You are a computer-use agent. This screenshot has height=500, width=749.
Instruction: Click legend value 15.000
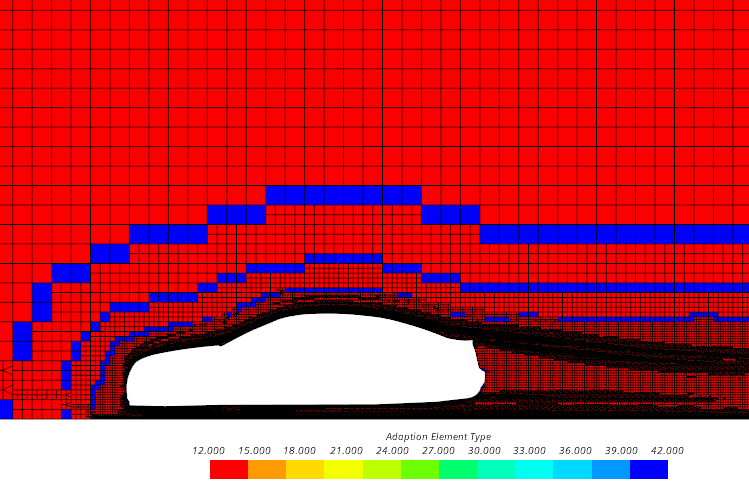(254, 451)
